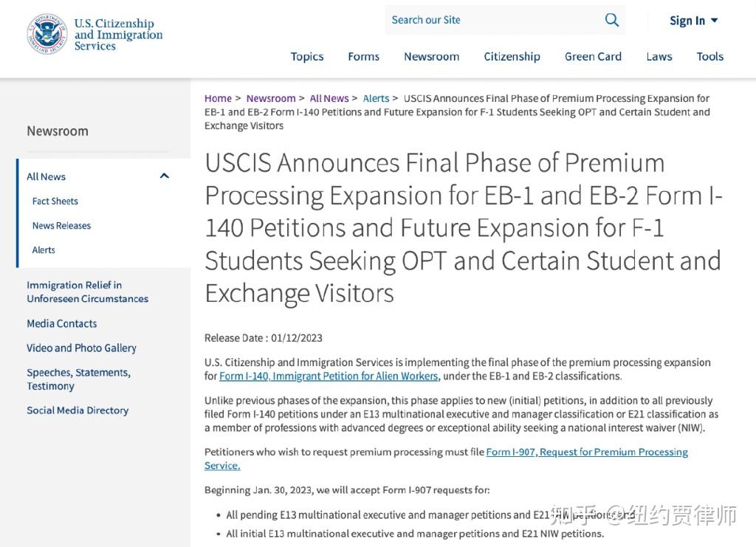The height and width of the screenshot is (547, 756).
Task: Open the Green Card menu
Action: click(x=593, y=56)
